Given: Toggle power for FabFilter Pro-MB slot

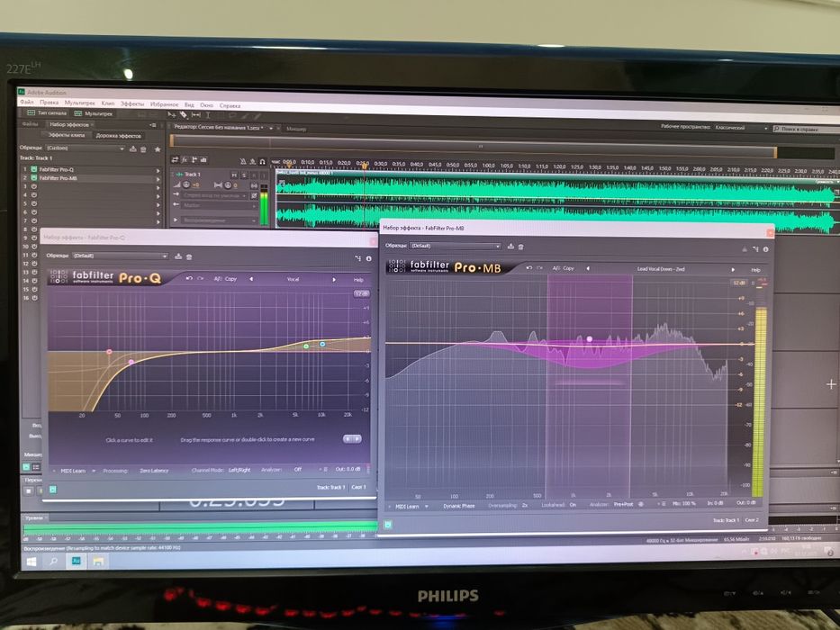Looking at the screenshot, I should coord(33,178).
